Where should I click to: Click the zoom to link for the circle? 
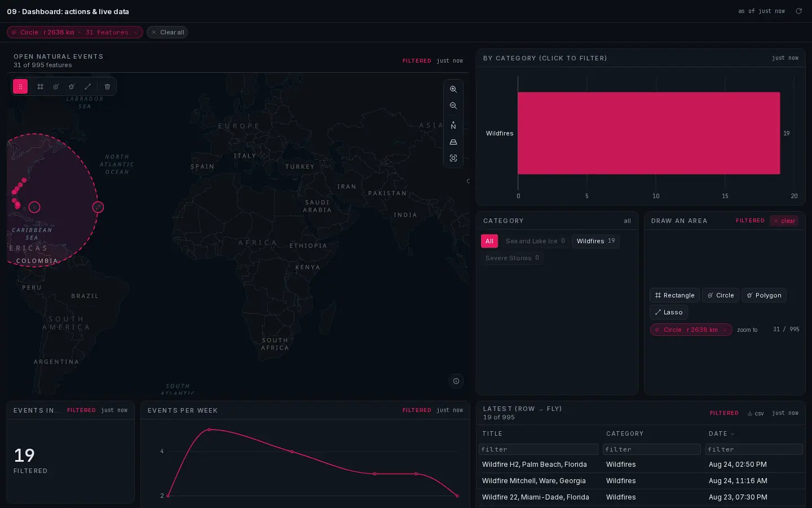747,330
